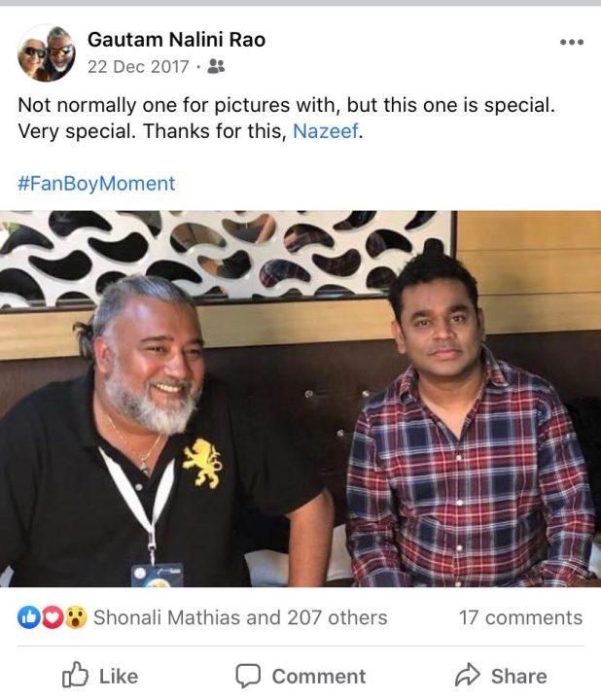This screenshot has height=700, width=601.
Task: Show the 17 comments
Action: click(x=520, y=617)
